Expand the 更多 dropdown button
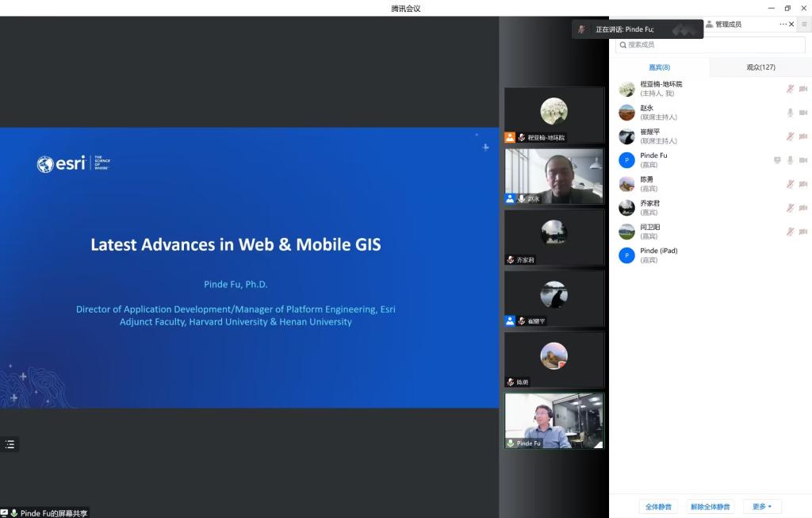The width and height of the screenshot is (812, 518). click(762, 506)
